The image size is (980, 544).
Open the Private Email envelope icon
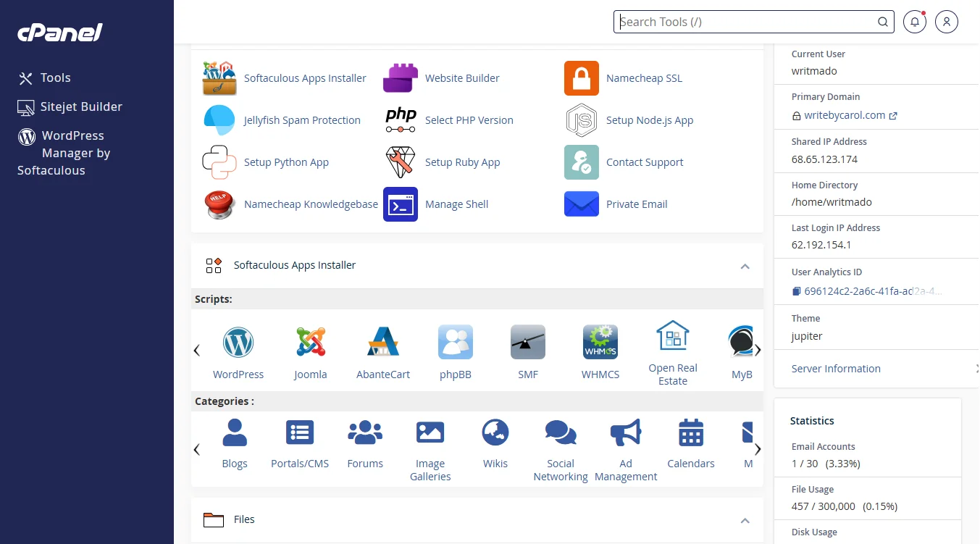(582, 204)
